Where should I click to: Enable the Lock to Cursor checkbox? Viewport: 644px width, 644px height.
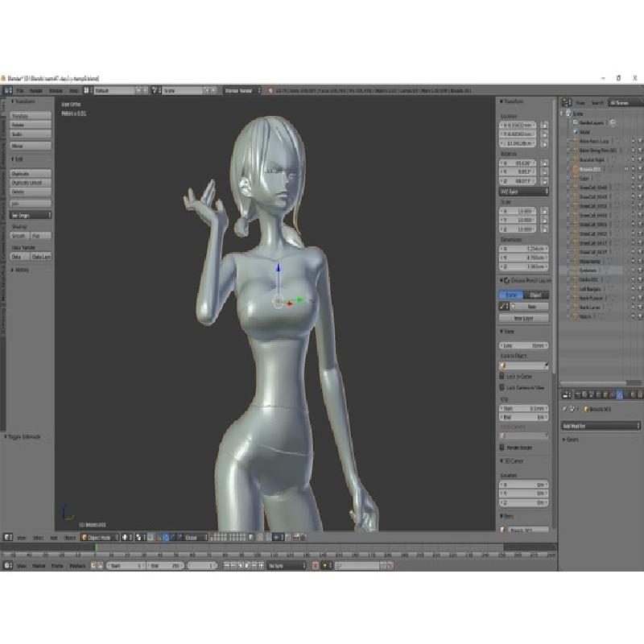coord(502,376)
